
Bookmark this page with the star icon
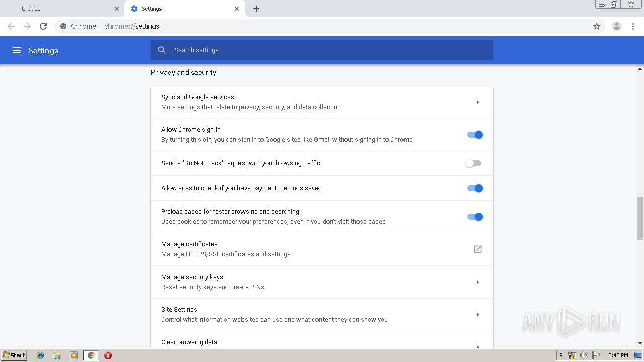coord(597,26)
